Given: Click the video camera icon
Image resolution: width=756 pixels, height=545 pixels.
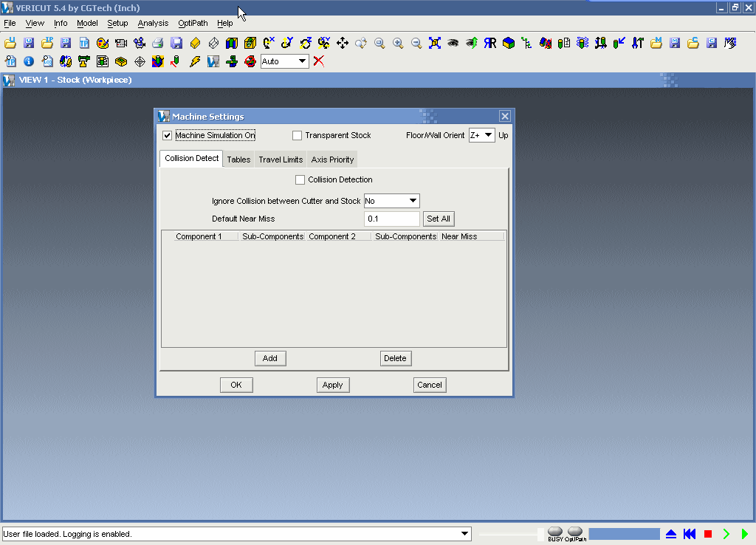Looking at the screenshot, I should (x=121, y=43).
